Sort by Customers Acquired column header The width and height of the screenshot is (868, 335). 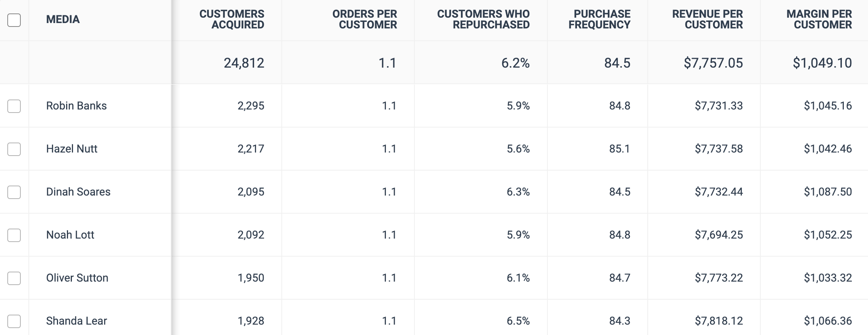[232, 19]
